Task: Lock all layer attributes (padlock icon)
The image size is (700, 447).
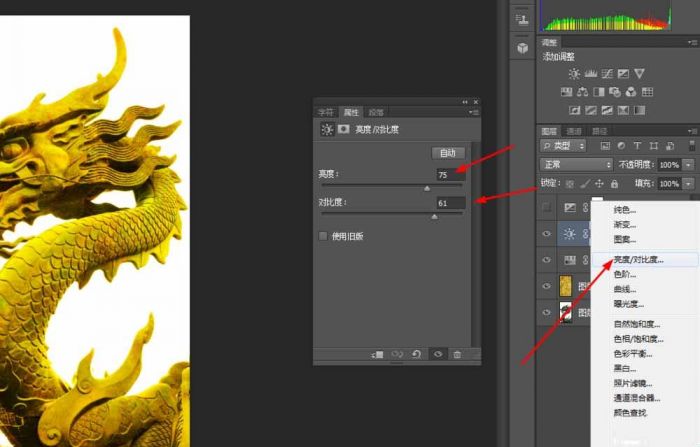Action: (615, 184)
